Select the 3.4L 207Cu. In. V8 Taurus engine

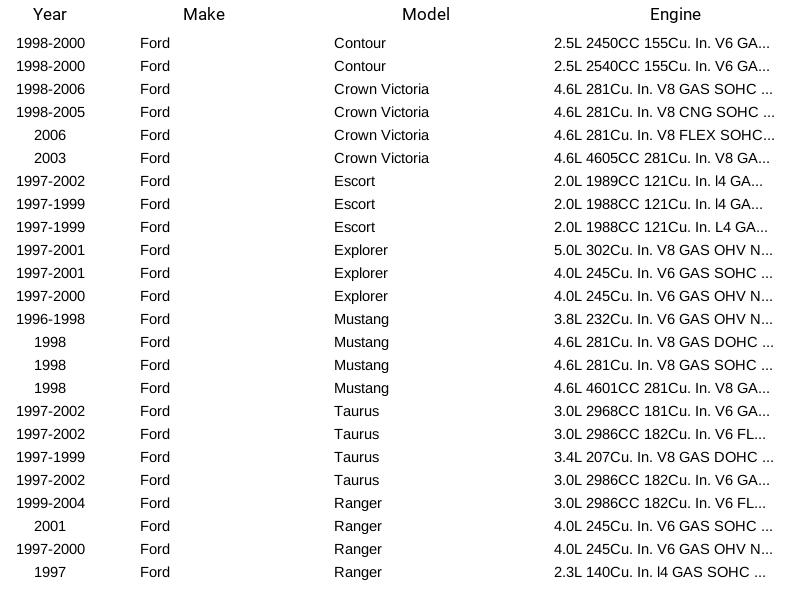663,457
